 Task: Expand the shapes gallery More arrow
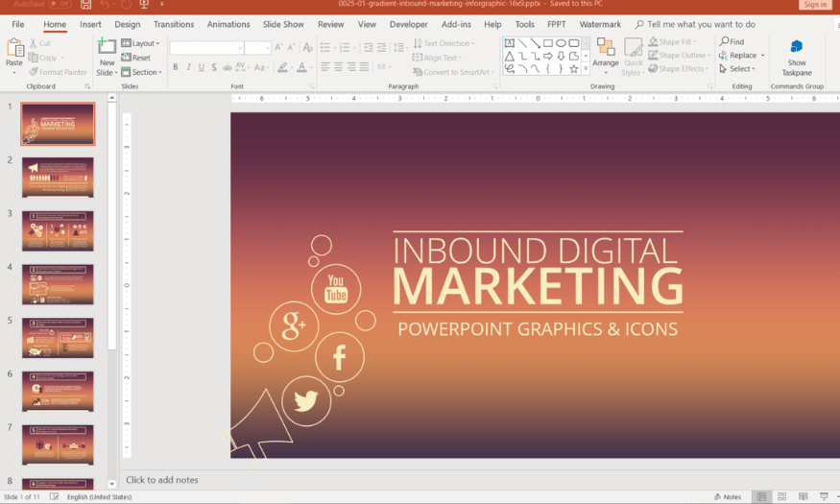pos(586,68)
